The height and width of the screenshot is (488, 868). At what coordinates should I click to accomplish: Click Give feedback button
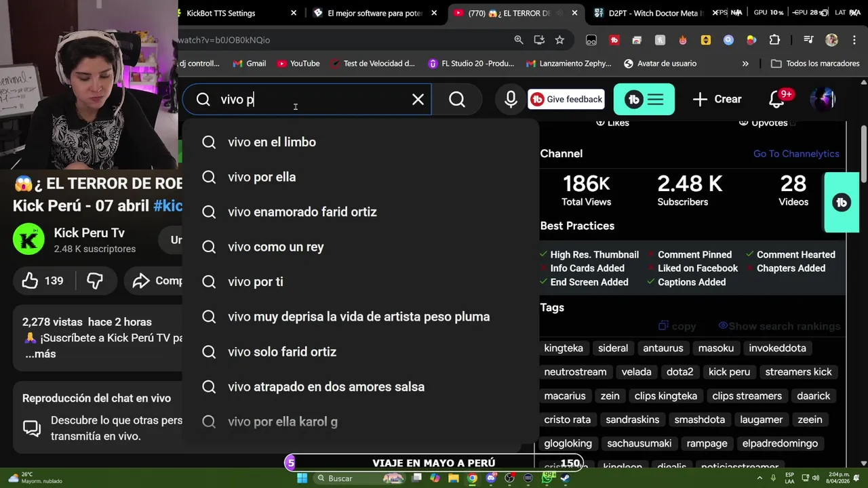566,100
